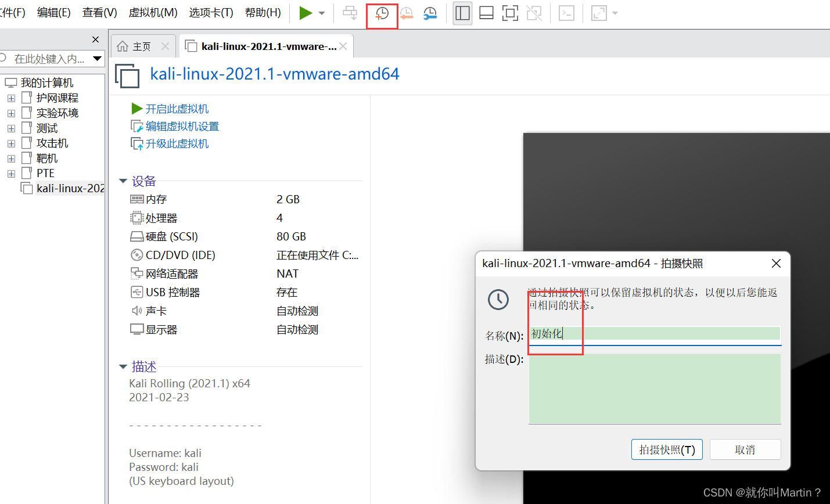The width and height of the screenshot is (830, 504).
Task: Click the 正在使用文件 C:... value
Action: click(x=318, y=255)
